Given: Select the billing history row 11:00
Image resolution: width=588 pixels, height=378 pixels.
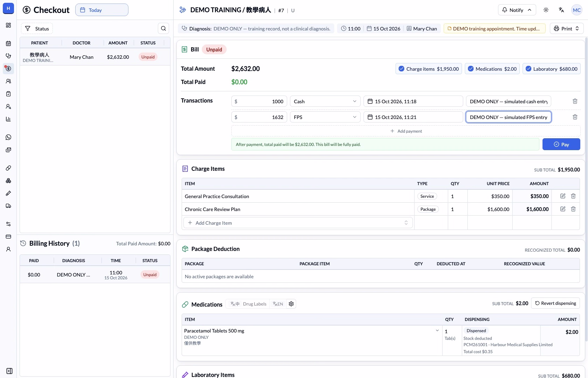Looking at the screenshot, I should [95, 275].
